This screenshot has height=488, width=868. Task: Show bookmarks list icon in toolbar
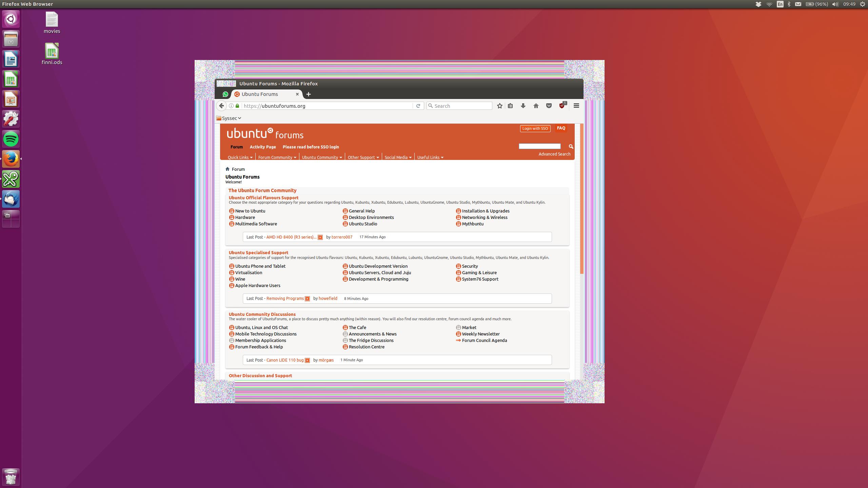click(510, 106)
